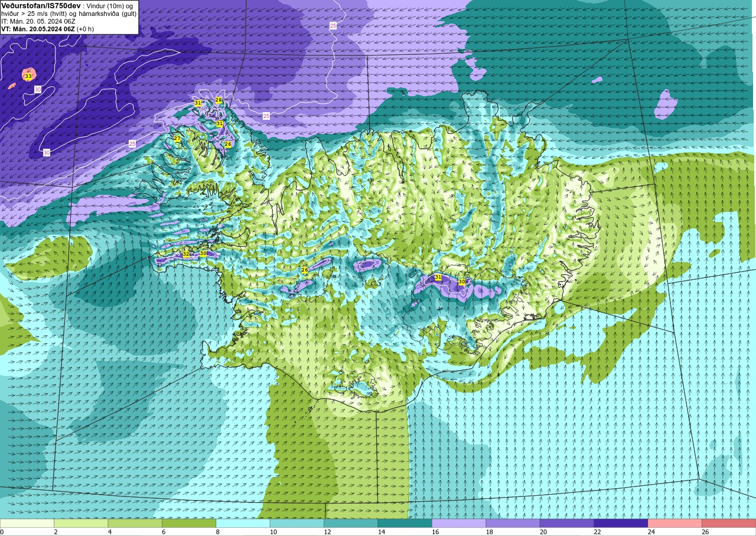The width and height of the screenshot is (756, 536).
Task: Click the legend number 8
Action: (217, 532)
